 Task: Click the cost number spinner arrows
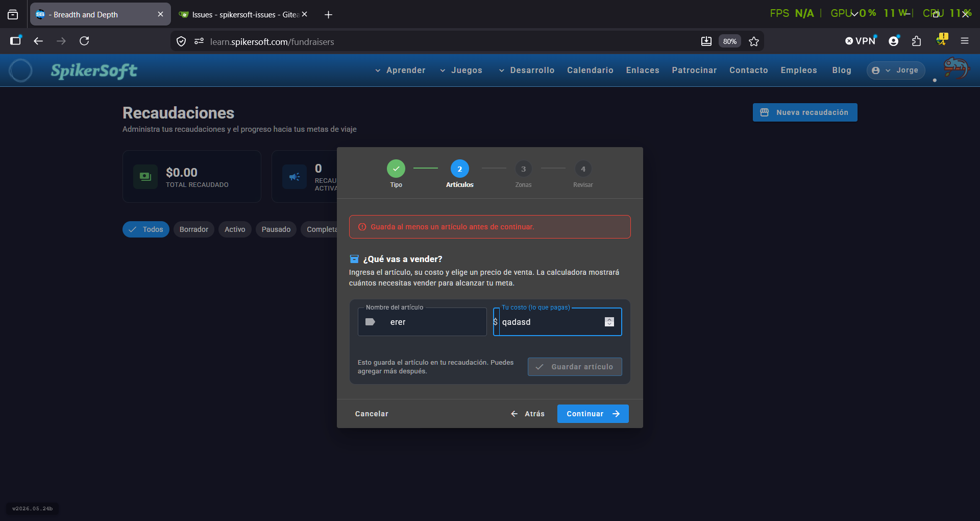click(x=609, y=322)
